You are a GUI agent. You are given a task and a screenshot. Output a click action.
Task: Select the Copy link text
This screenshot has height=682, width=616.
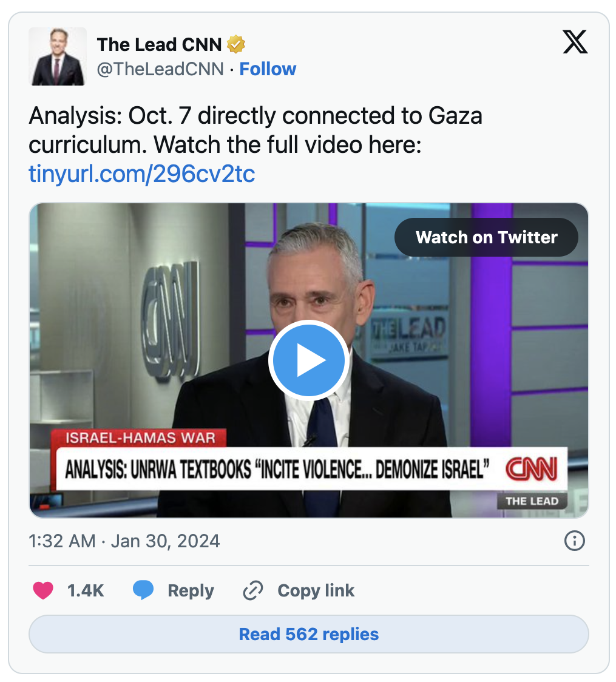(316, 590)
